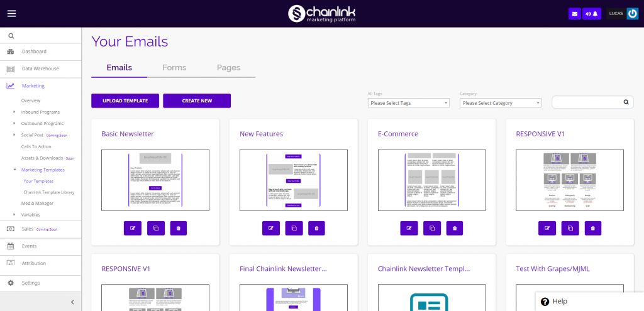644x311 pixels.
Task: Open Chainlink Template Library
Action: click(49, 192)
